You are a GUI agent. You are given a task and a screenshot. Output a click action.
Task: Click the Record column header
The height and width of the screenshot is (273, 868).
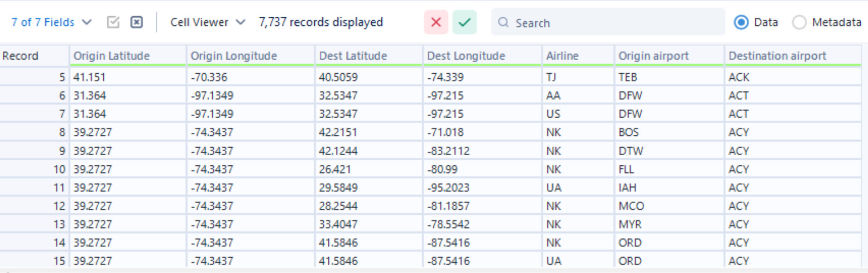[20, 56]
